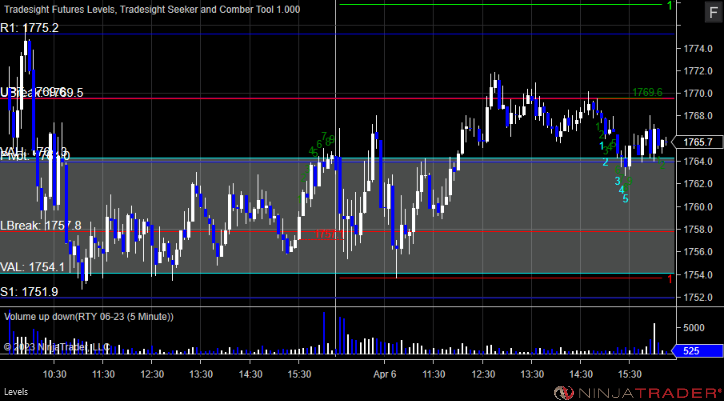724x401 pixels.
Task: Click the 1772.0 price axis label
Action: (x=698, y=71)
